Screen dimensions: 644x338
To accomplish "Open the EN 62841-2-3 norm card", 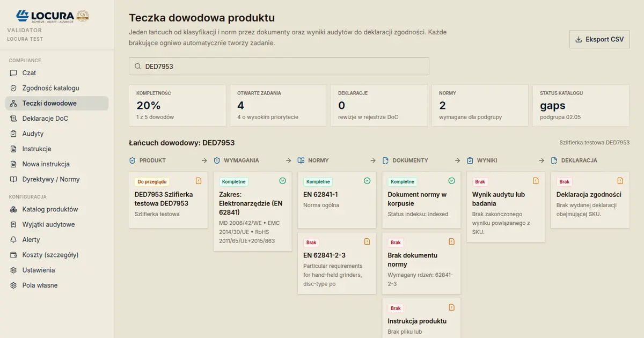I will point(337,263).
